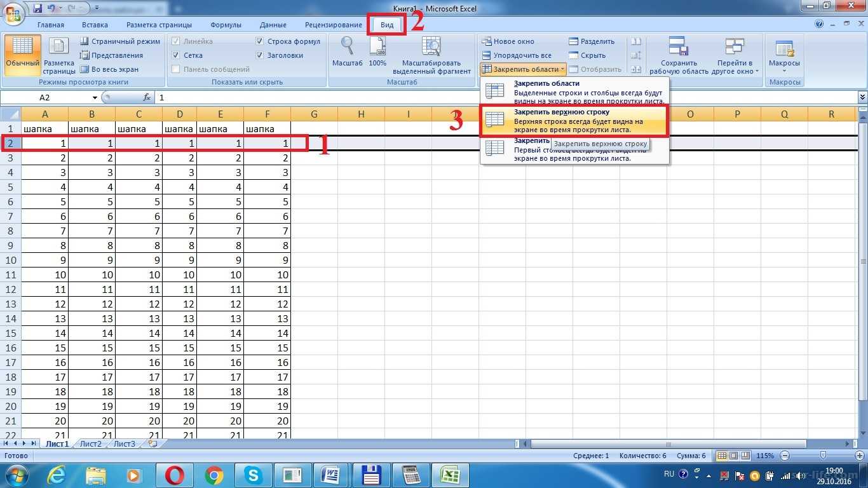Image resolution: width=868 pixels, height=488 pixels.
Task: Click the Undo arrow in quick access toolbar
Action: pyautogui.click(x=51, y=8)
